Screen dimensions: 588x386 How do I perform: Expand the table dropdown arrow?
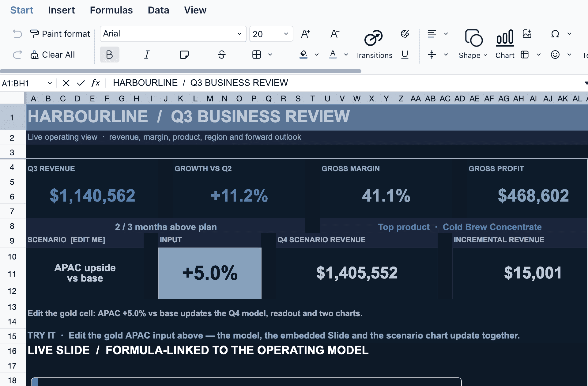[x=539, y=55]
